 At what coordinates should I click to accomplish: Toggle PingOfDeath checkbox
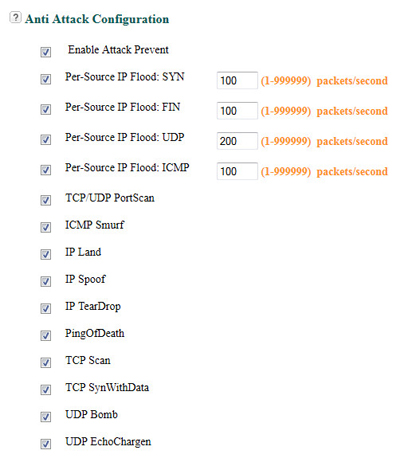click(x=46, y=335)
